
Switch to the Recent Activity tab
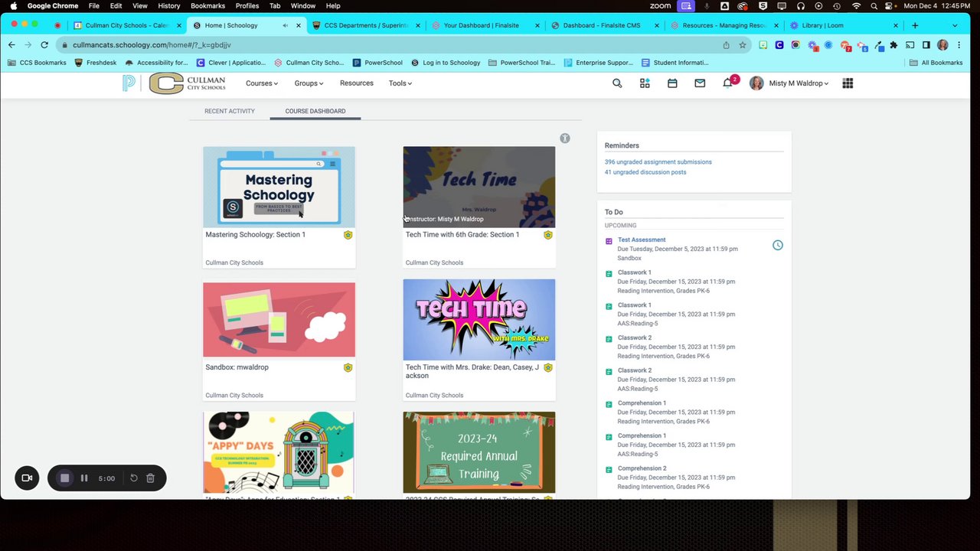click(230, 111)
